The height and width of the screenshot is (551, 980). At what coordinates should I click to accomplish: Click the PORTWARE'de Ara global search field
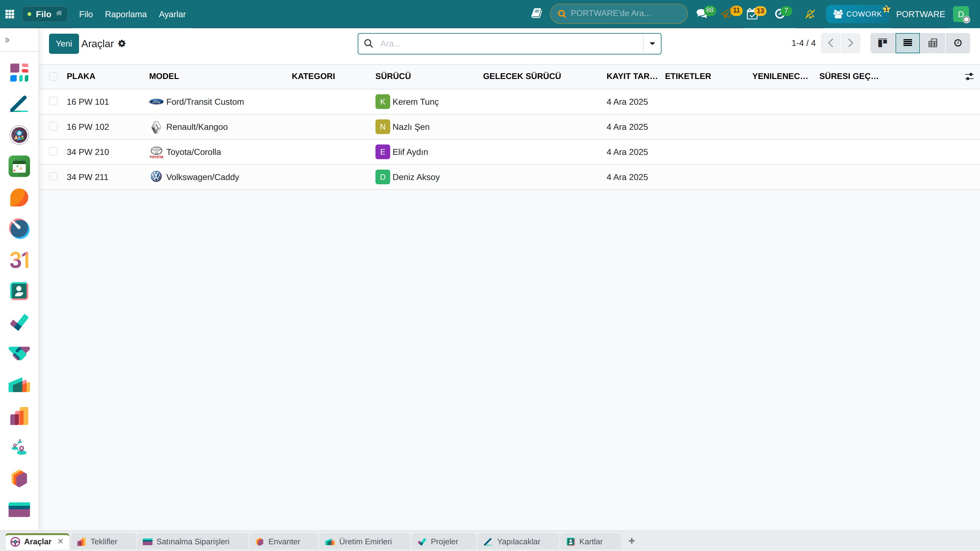619,14
